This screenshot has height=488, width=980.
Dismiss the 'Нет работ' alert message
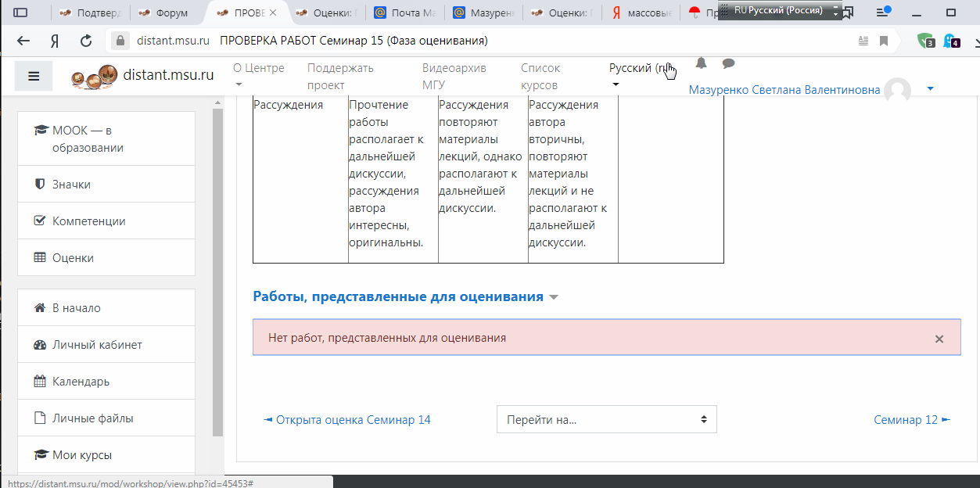coord(939,339)
